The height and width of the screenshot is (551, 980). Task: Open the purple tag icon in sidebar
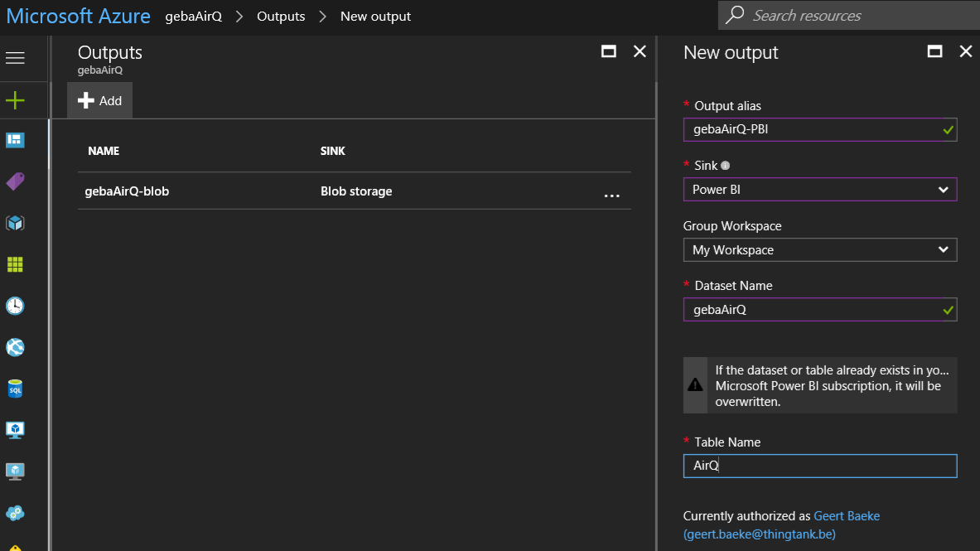(15, 181)
